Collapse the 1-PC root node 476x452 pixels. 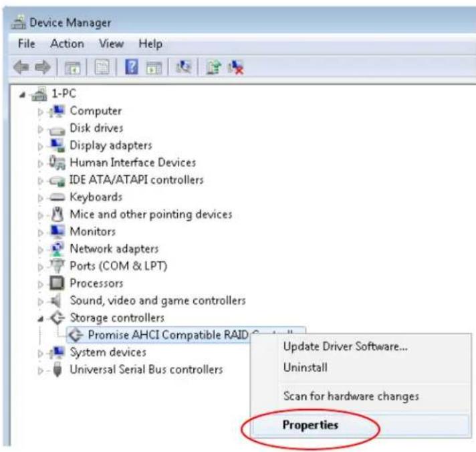22,95
